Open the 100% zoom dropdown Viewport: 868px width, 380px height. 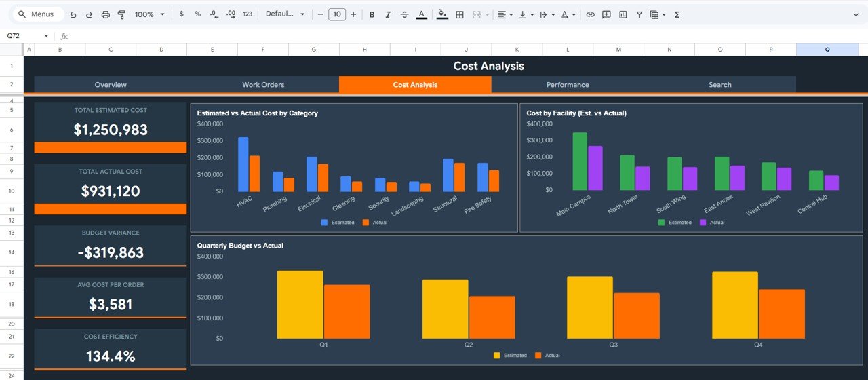tap(149, 14)
